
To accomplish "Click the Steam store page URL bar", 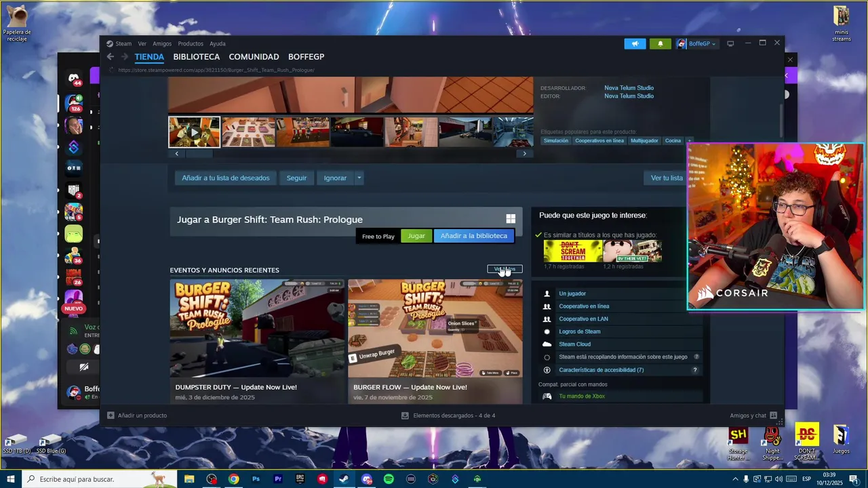I will click(217, 70).
